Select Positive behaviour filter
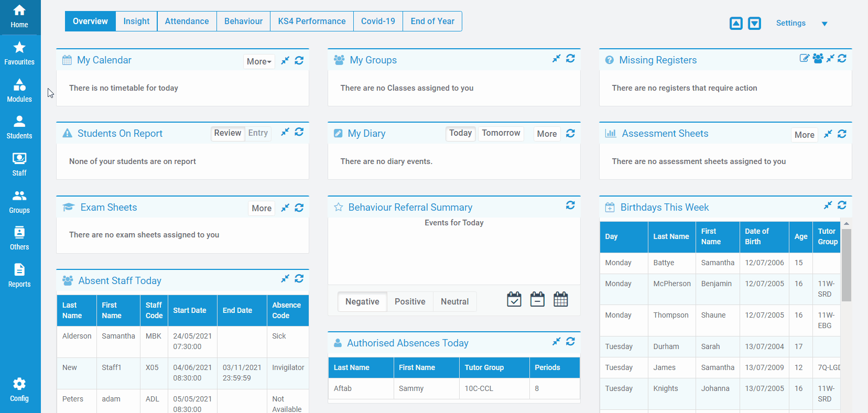The height and width of the screenshot is (413, 868). [410, 302]
